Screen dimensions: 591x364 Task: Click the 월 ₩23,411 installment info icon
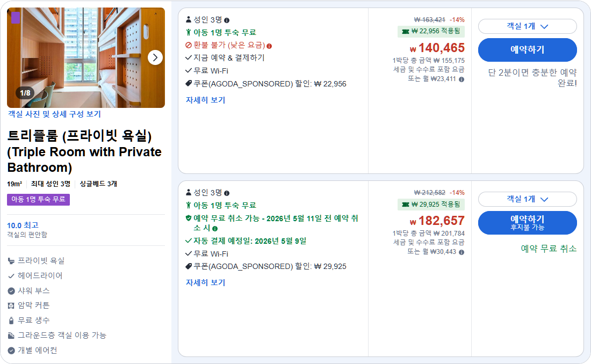(x=461, y=78)
